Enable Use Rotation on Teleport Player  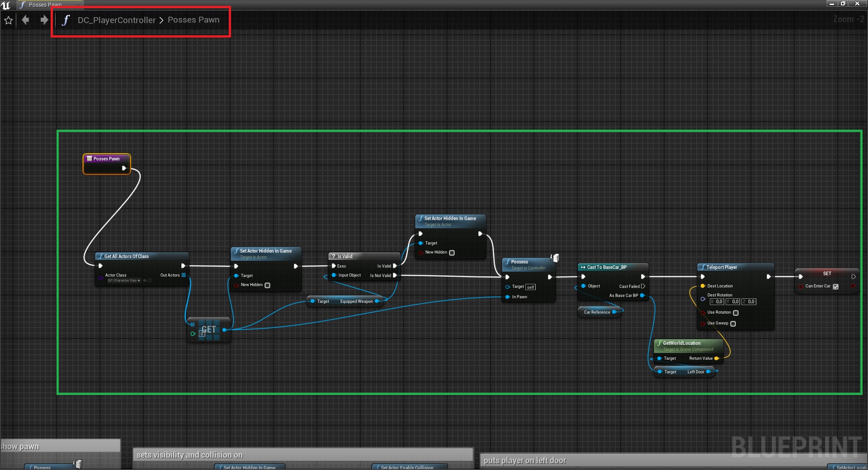tap(736, 313)
